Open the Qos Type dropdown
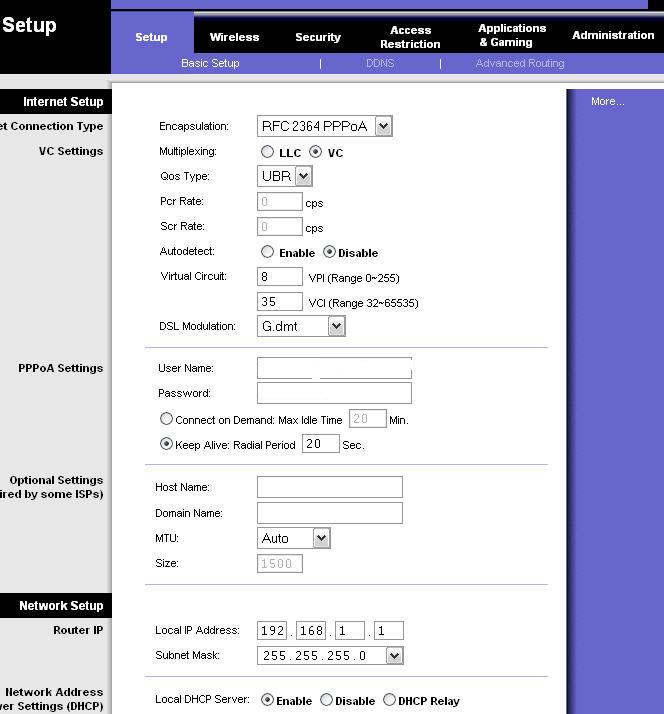This screenshot has height=714, width=664. click(x=285, y=176)
